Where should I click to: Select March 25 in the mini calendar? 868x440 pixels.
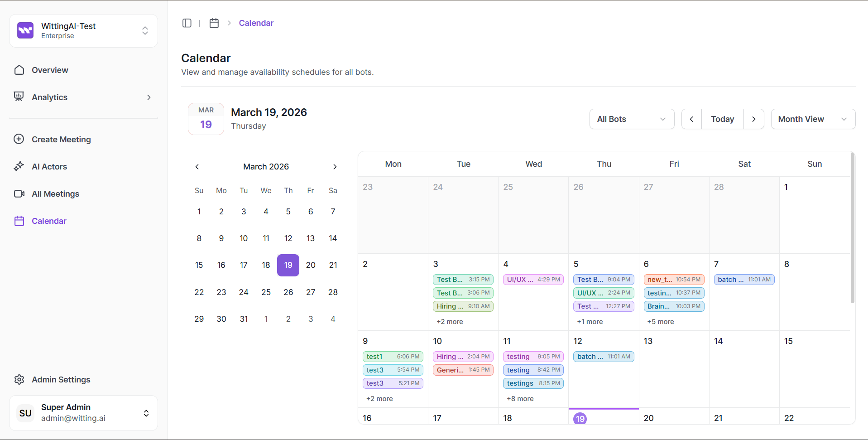point(266,292)
